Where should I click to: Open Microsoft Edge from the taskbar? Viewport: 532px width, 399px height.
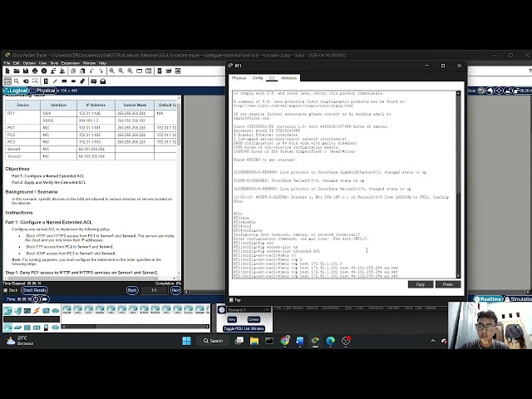point(331,341)
